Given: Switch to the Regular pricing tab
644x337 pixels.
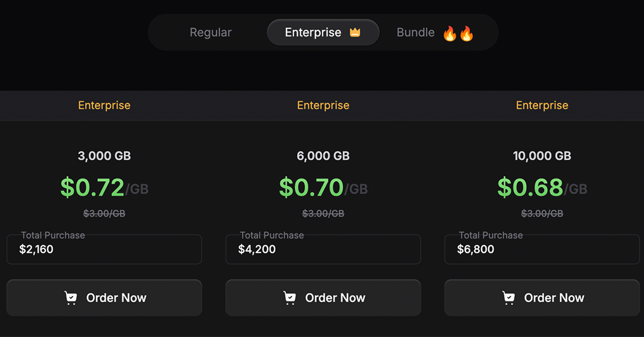Looking at the screenshot, I should (x=210, y=33).
